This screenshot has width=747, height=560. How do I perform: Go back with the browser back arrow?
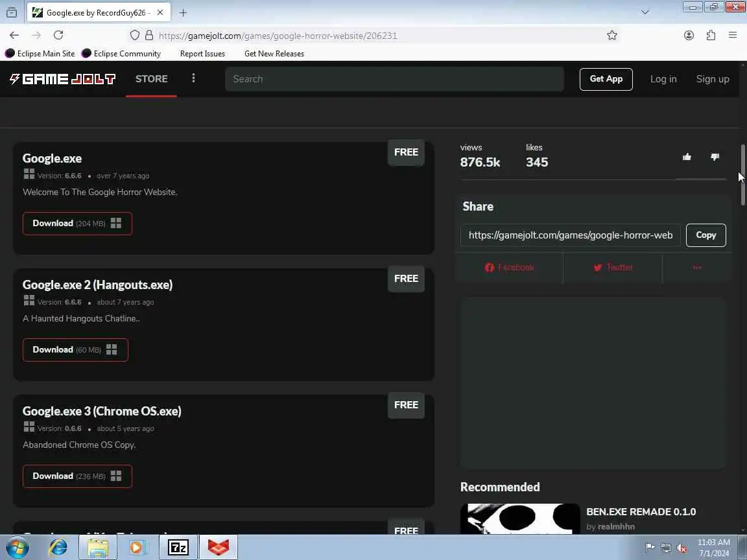point(14,35)
